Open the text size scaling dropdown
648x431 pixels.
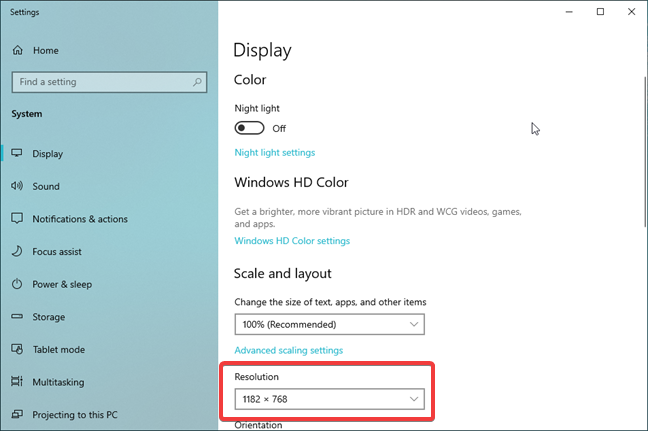point(329,324)
